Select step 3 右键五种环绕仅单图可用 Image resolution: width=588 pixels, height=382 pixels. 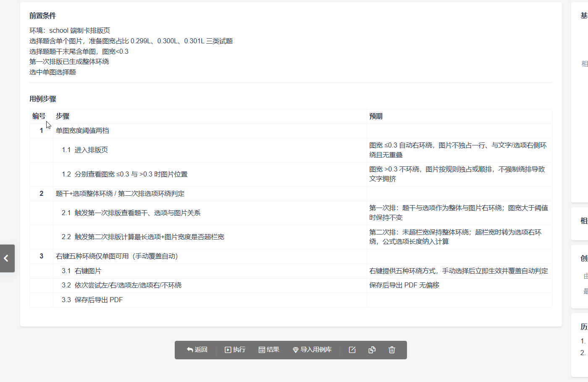click(x=117, y=256)
